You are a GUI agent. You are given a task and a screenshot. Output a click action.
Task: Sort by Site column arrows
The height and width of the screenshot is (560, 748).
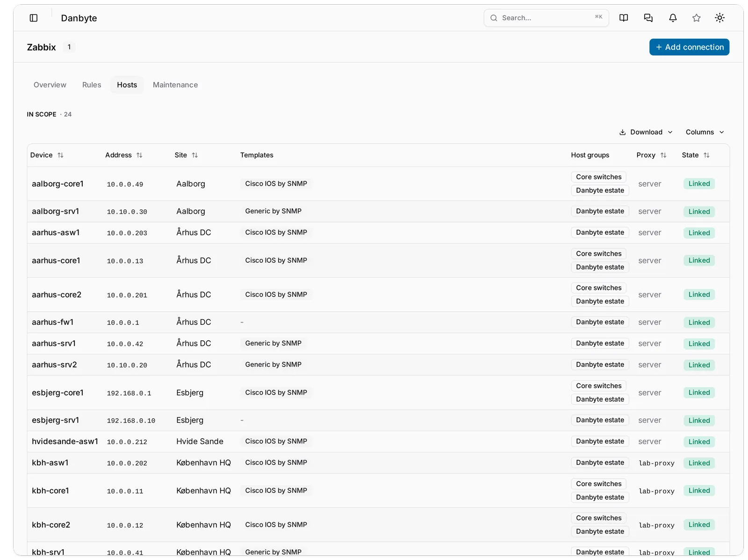coord(195,155)
